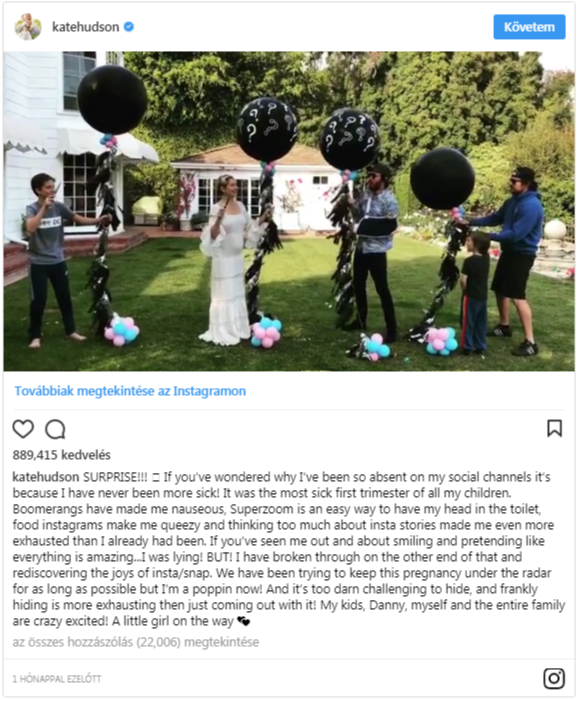The width and height of the screenshot is (582, 701).
Task: Open katehudson's profile picture
Action: click(x=28, y=27)
